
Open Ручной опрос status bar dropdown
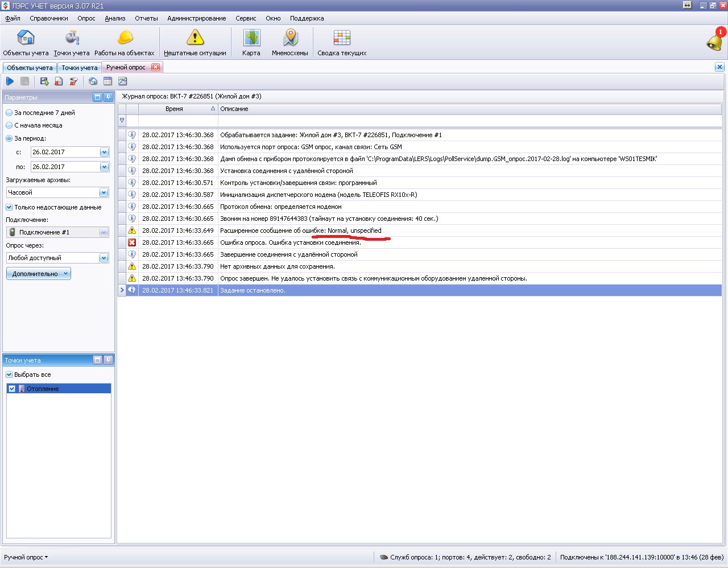coord(26,557)
